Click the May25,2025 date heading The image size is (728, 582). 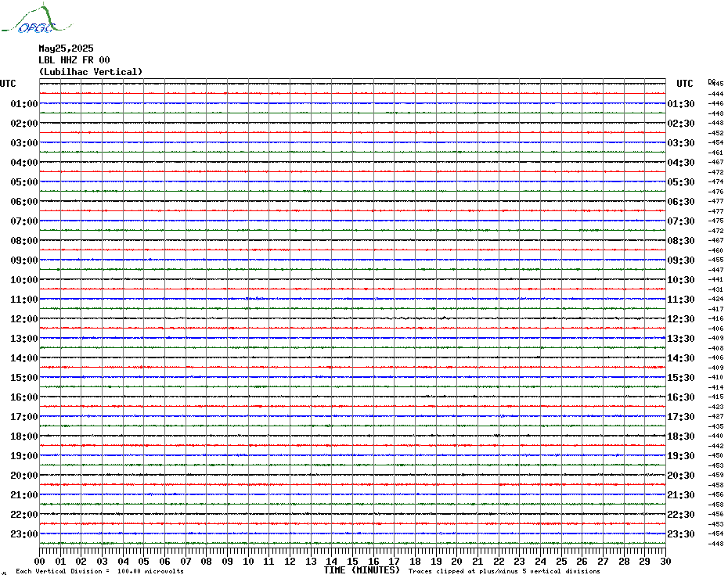click(x=66, y=48)
